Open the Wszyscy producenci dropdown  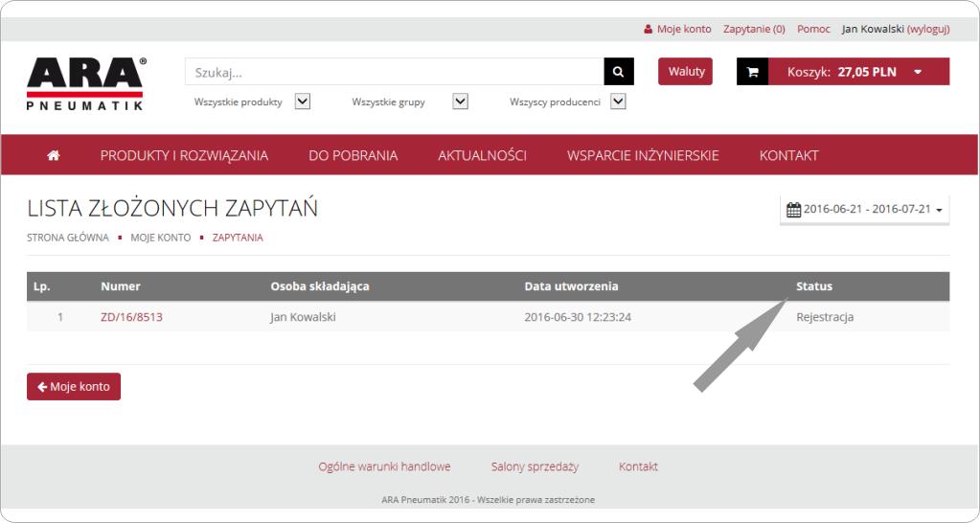coord(618,102)
